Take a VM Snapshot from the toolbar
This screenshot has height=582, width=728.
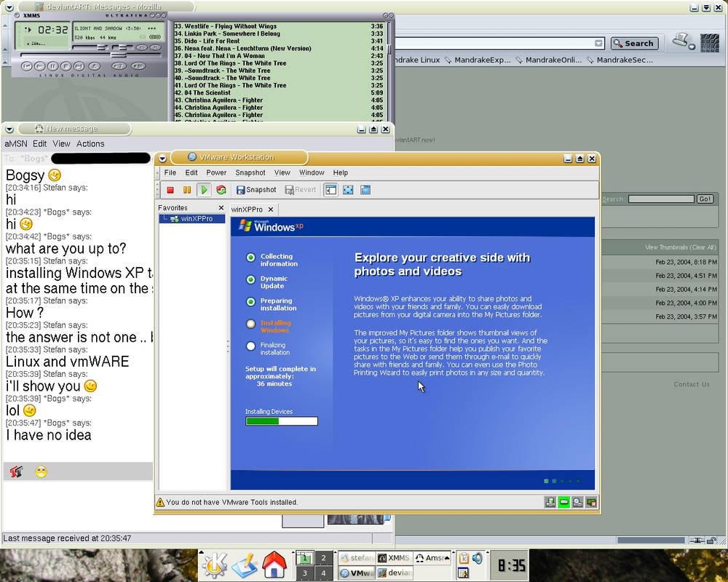[x=256, y=190]
